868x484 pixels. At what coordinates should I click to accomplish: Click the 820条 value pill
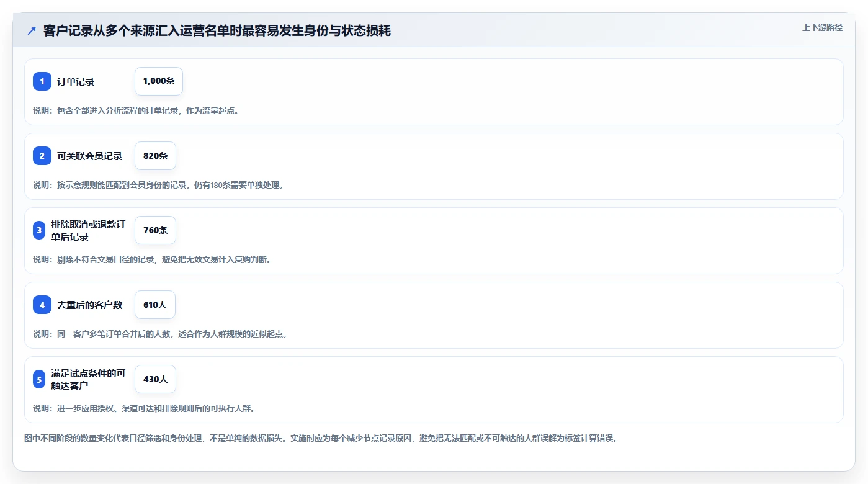(x=155, y=156)
